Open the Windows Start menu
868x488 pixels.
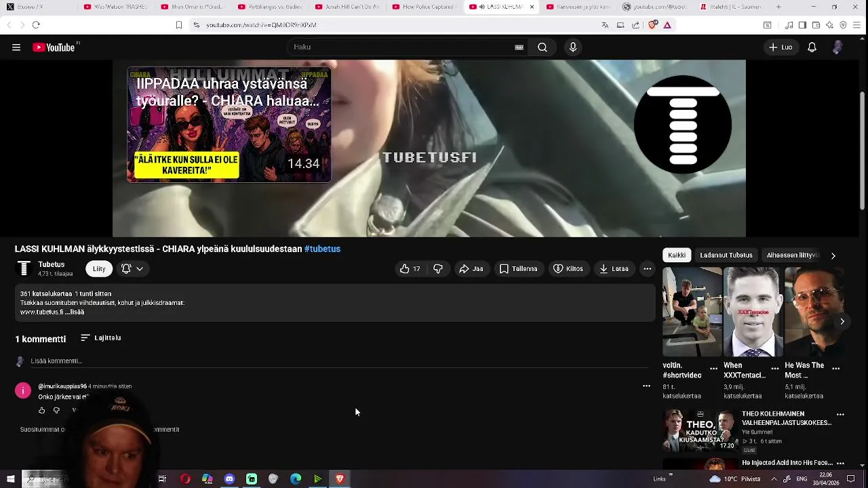point(10,479)
